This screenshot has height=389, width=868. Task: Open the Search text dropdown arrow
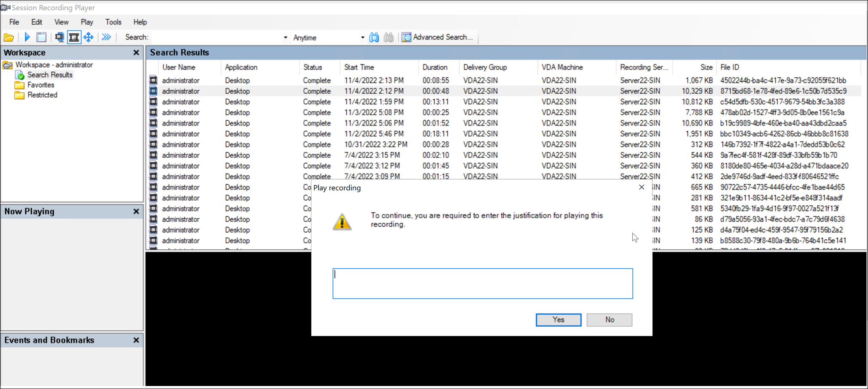(x=285, y=37)
